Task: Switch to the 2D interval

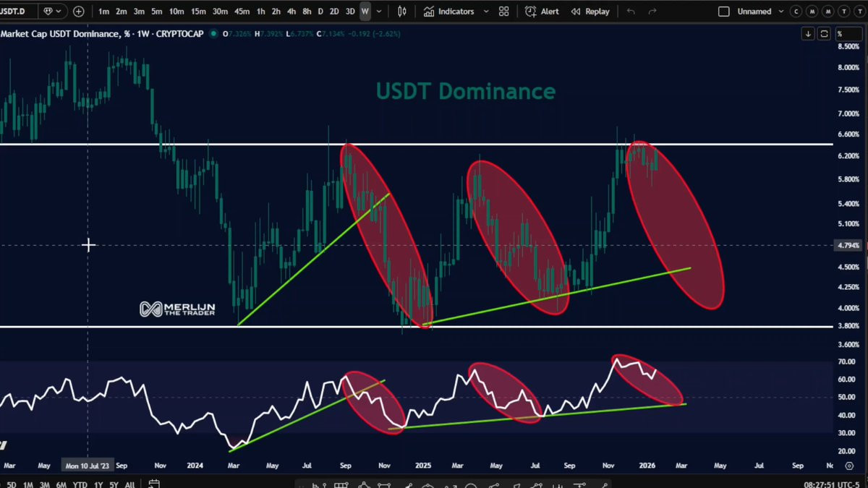Action: click(x=334, y=12)
